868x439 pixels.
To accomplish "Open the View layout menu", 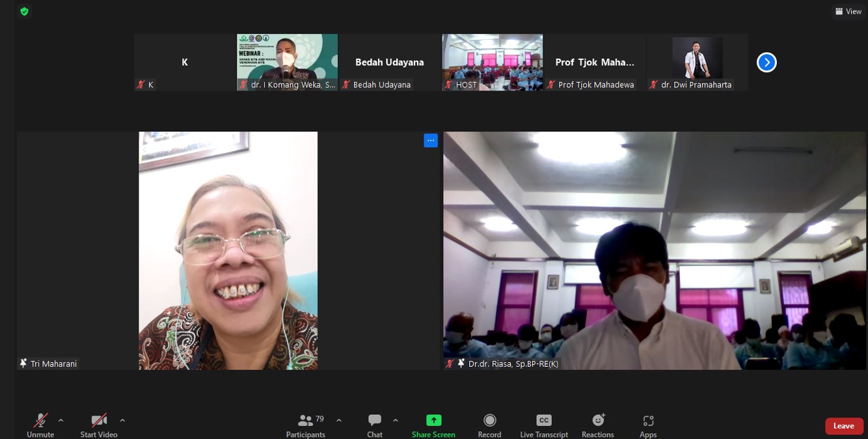I will pyautogui.click(x=848, y=11).
